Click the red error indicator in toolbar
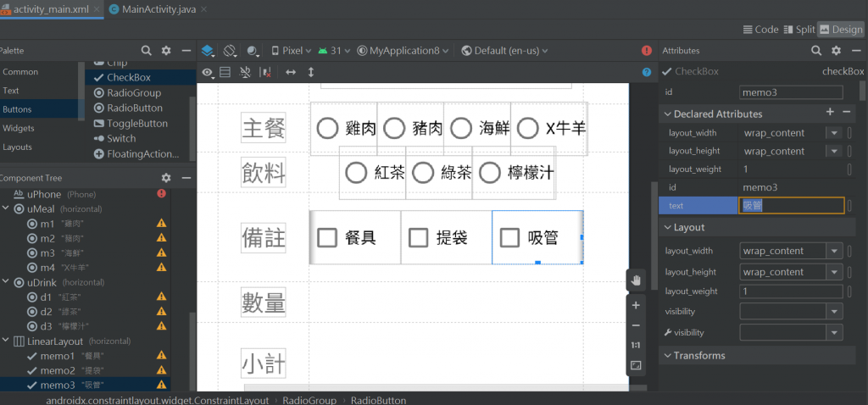This screenshot has width=868, height=405. 647,50
